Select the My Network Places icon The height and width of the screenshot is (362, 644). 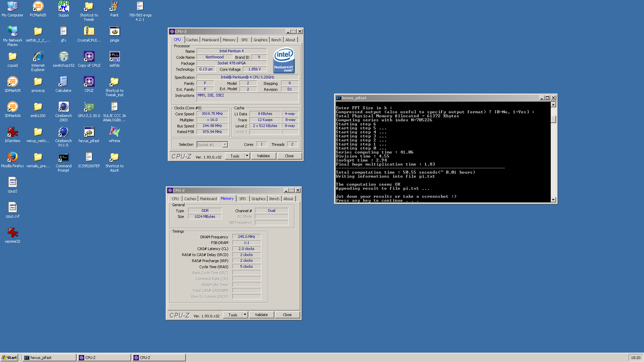(12, 31)
